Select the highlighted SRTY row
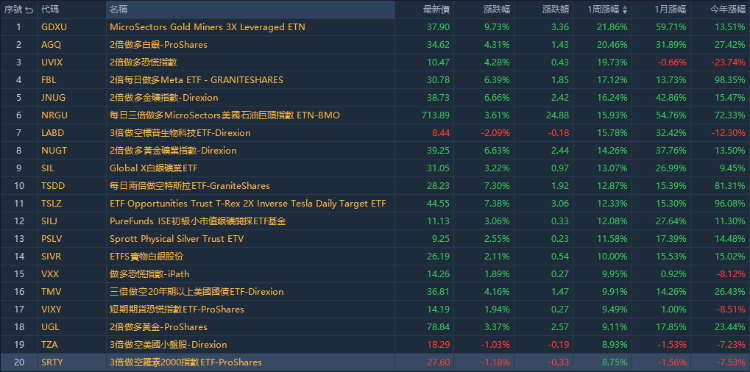 pos(375,362)
